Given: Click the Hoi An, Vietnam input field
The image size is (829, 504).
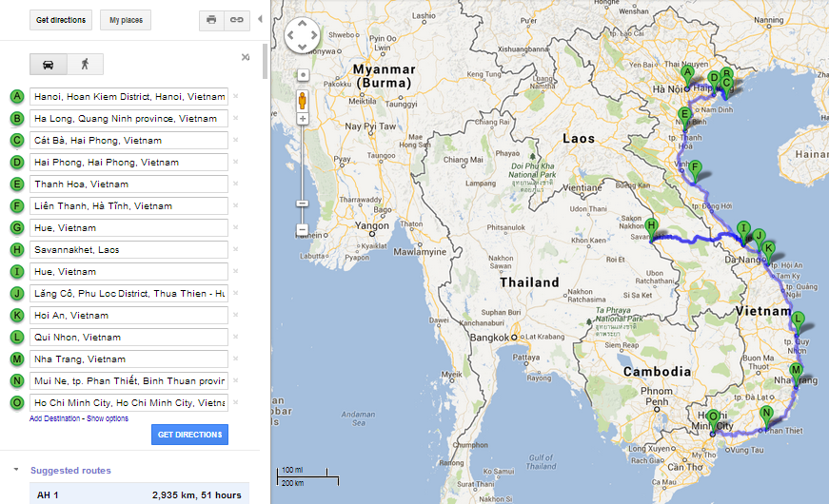Looking at the screenshot, I should (129, 316).
